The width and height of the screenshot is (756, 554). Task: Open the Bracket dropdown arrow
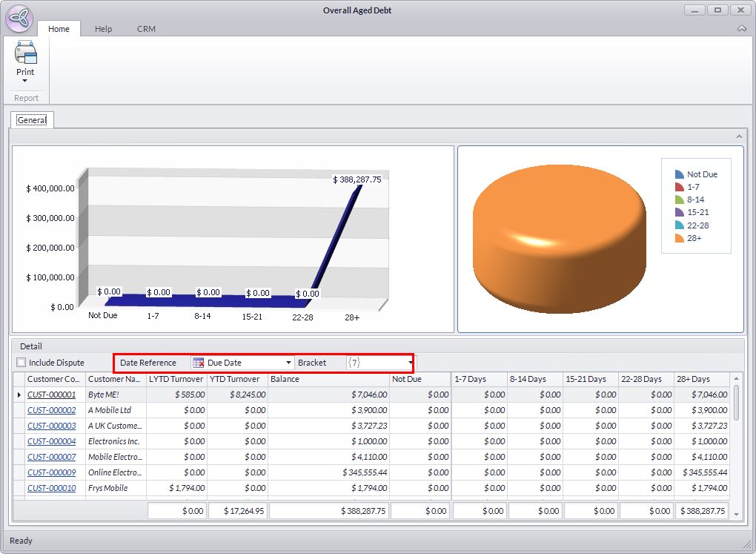pos(411,363)
